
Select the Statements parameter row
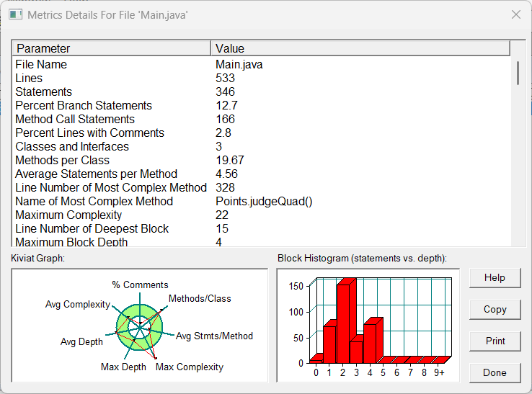261,92
